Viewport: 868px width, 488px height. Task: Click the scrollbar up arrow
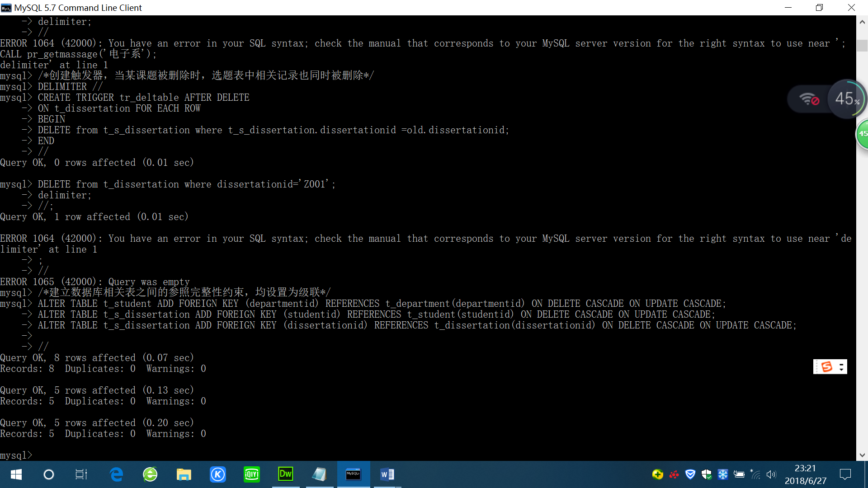click(x=862, y=21)
